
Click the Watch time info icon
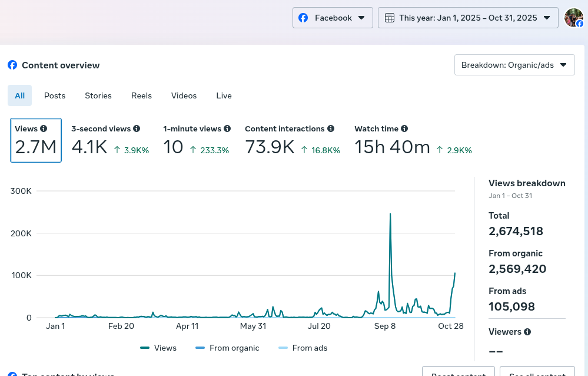[404, 128]
